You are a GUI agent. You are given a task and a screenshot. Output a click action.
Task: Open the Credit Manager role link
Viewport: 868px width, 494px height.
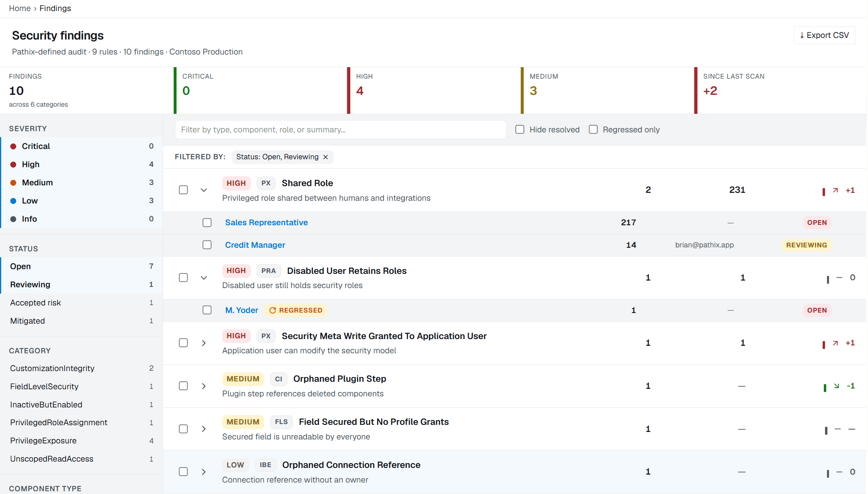(255, 245)
